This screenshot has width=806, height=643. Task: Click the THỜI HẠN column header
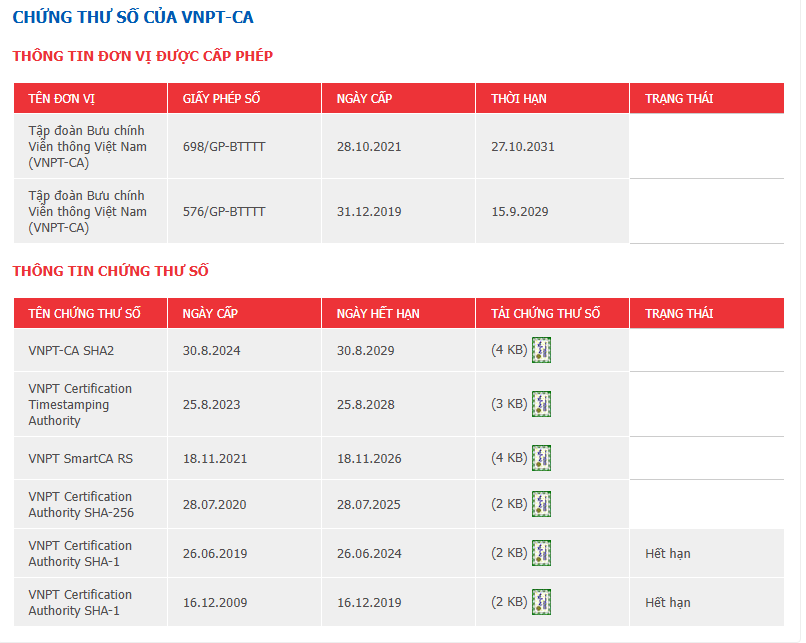[x=553, y=98]
